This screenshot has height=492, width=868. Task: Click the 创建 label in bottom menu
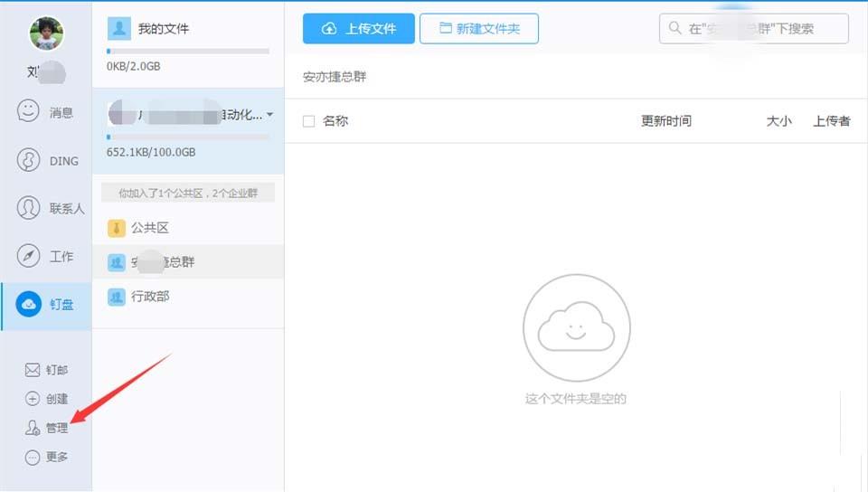tap(57, 399)
